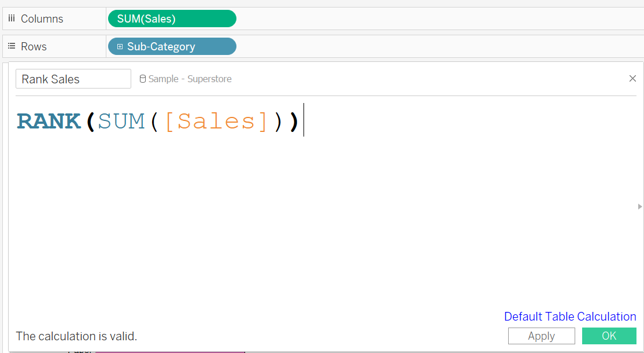Expand the Sub-Category pill plus icon
Screen dimensions: 644x353
coord(120,47)
